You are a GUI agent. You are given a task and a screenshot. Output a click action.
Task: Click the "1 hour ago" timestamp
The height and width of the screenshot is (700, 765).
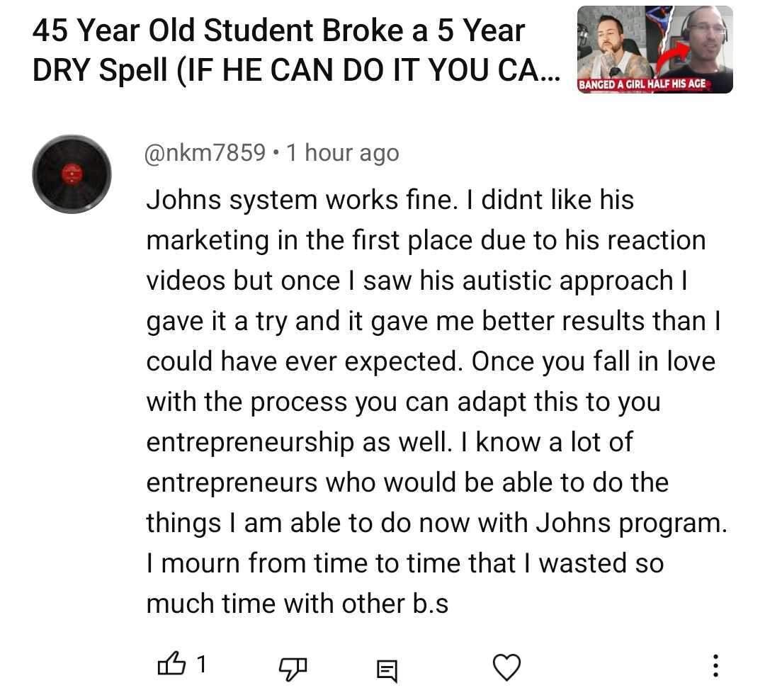tap(342, 153)
